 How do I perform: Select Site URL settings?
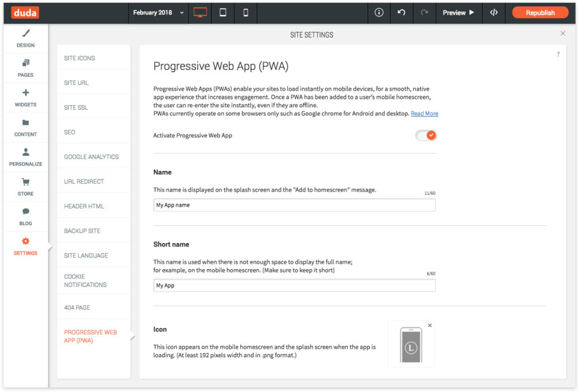click(x=94, y=83)
